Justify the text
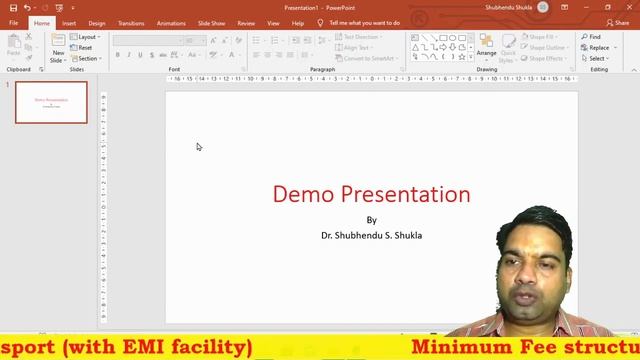Screen dimensions: 640x360 click(290, 55)
